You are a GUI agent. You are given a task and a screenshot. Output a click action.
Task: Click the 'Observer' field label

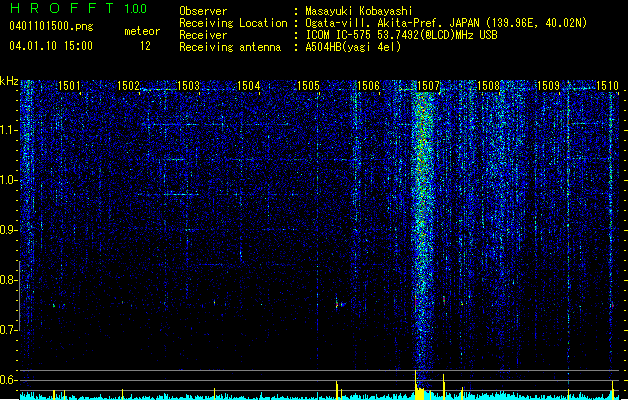[x=203, y=11]
